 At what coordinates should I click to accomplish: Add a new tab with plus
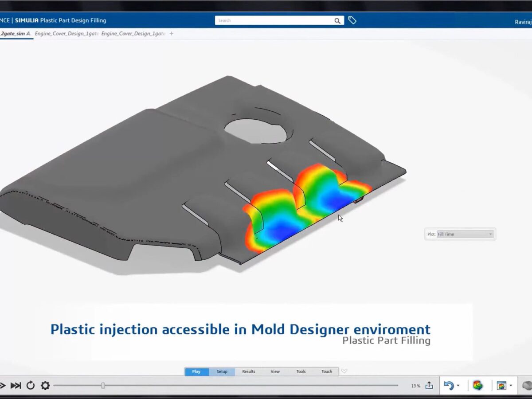coord(172,34)
